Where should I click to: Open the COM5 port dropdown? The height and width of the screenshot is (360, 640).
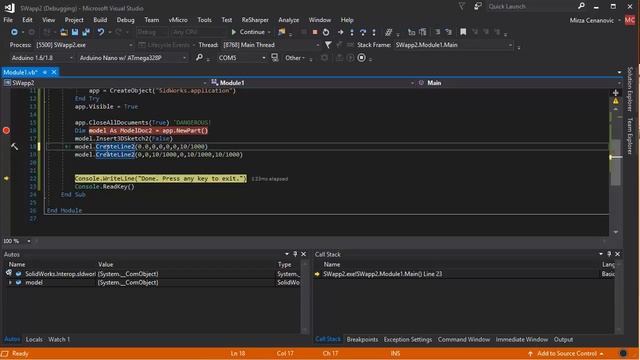[263, 58]
